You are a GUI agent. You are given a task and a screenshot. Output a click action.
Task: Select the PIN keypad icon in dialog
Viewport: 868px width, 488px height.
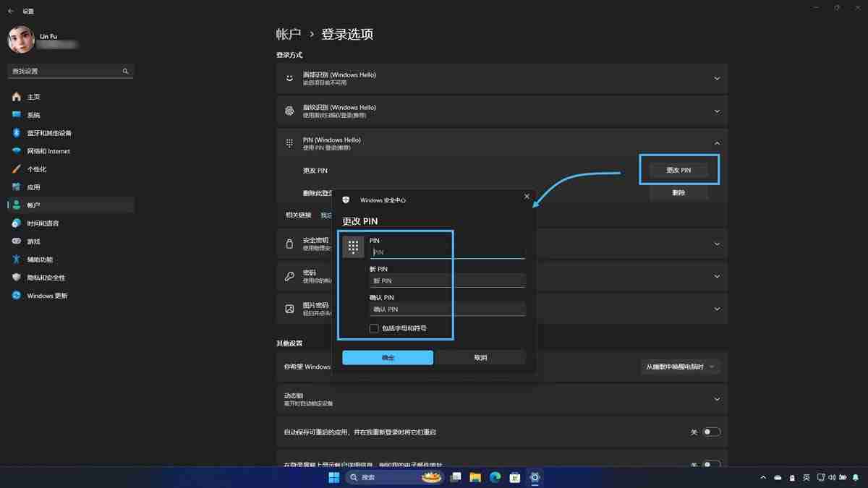click(x=353, y=246)
